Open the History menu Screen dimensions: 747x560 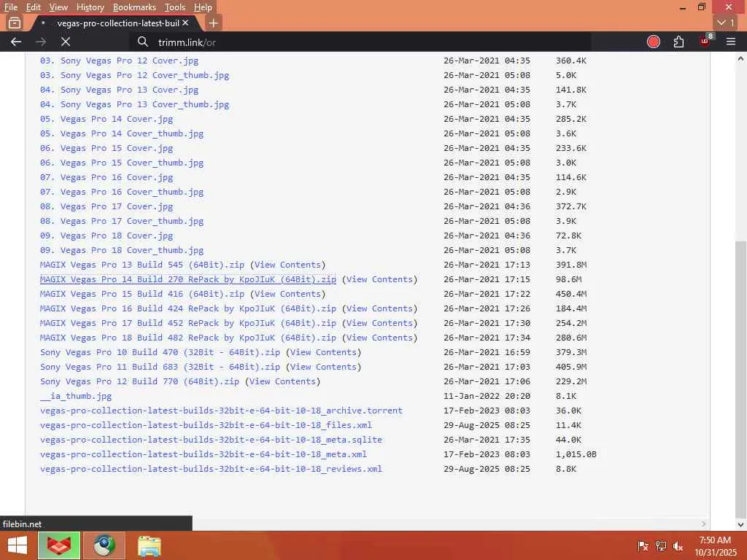point(90,7)
